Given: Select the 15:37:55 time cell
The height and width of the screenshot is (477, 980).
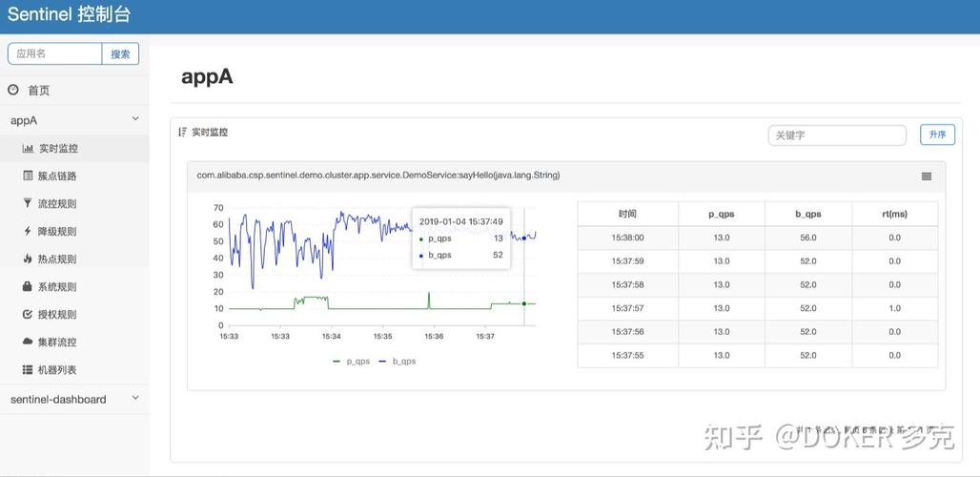Looking at the screenshot, I should point(627,355).
